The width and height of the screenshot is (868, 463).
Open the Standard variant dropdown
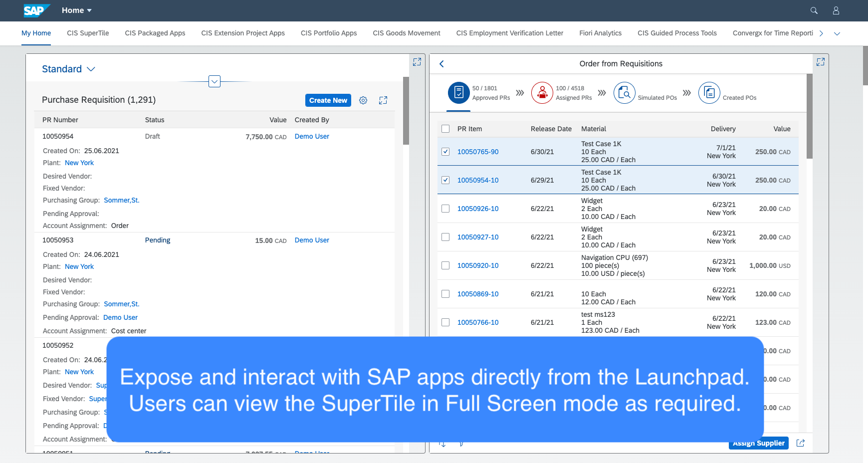click(x=68, y=69)
